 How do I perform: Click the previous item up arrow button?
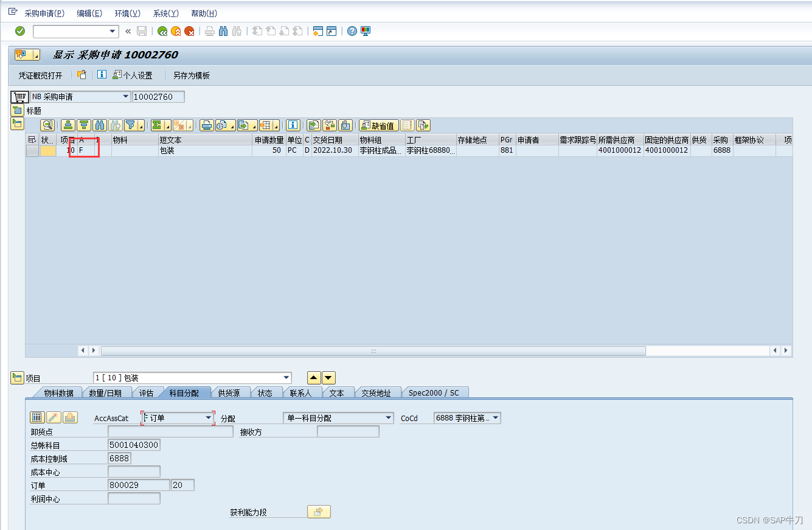pyautogui.click(x=314, y=378)
